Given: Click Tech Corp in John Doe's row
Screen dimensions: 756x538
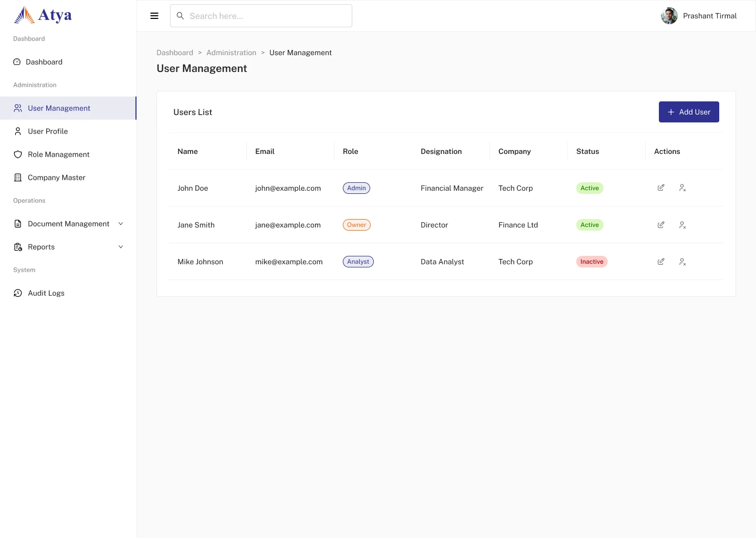Looking at the screenshot, I should 516,188.
